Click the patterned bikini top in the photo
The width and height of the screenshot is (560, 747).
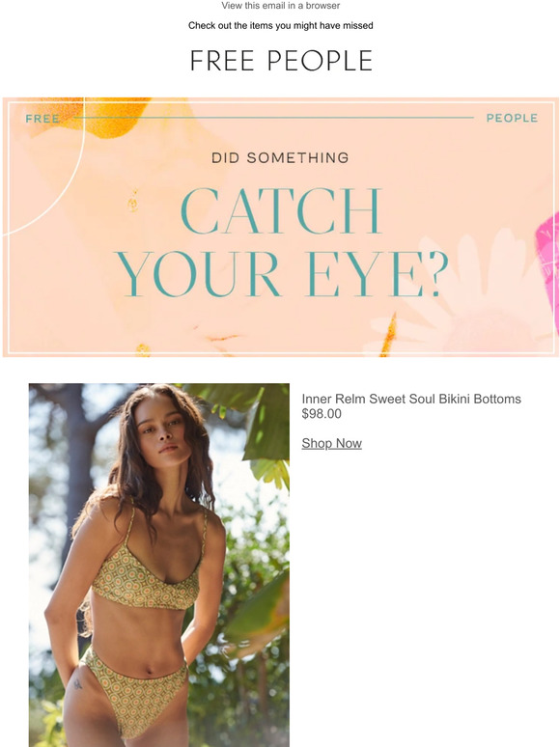tap(148, 579)
